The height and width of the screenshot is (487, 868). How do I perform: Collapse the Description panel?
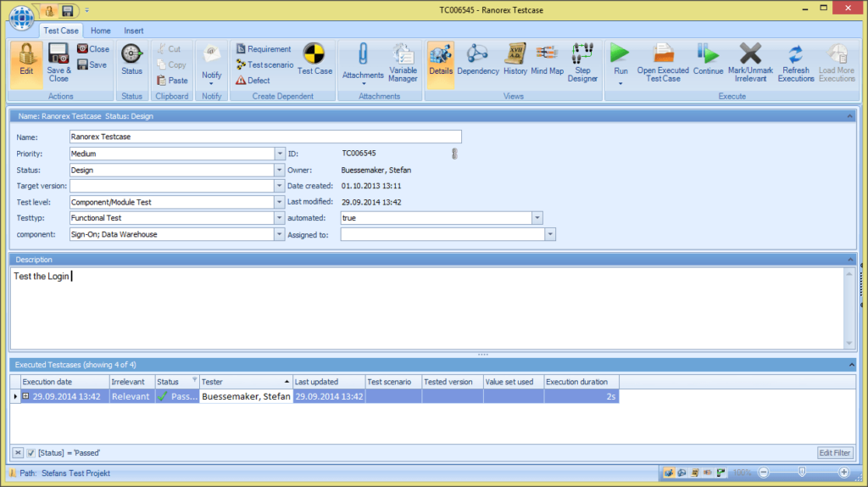click(851, 260)
